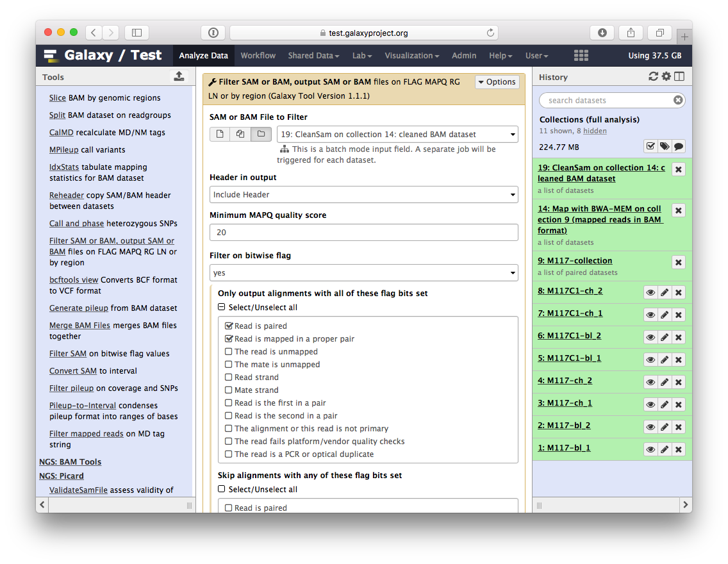Uncheck 'Read is mapped in a proper pair'
This screenshot has height=564, width=728.
[228, 339]
